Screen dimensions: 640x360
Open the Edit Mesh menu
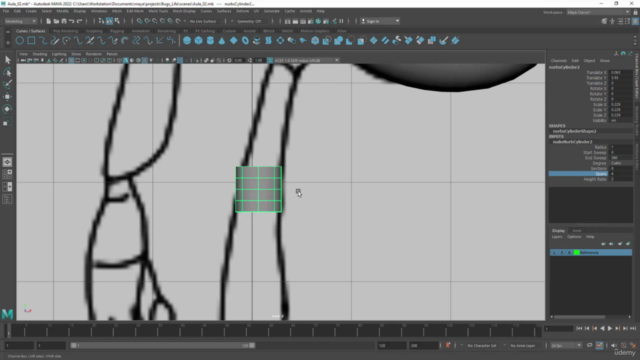click(x=135, y=11)
